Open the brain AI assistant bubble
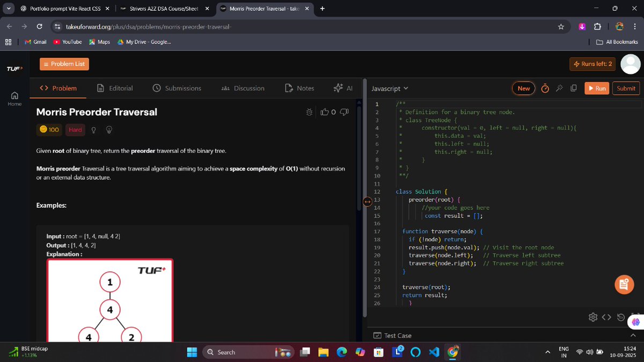This screenshot has height=362, width=644. coord(636,321)
